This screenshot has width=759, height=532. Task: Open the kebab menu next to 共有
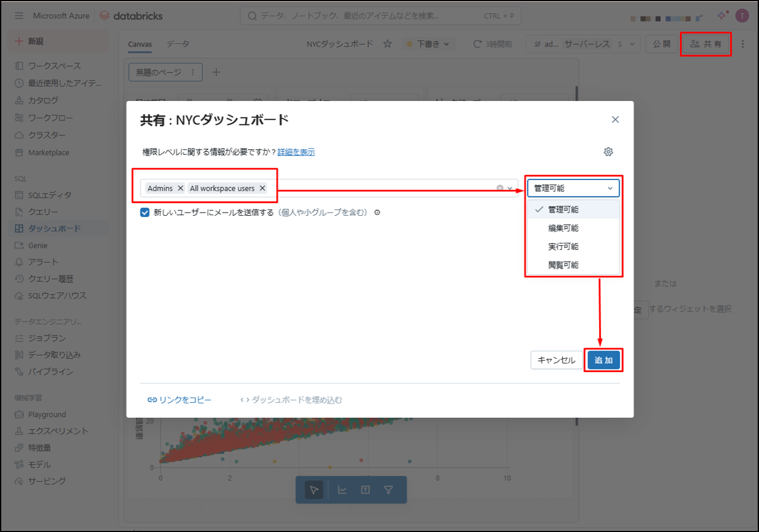coord(743,44)
